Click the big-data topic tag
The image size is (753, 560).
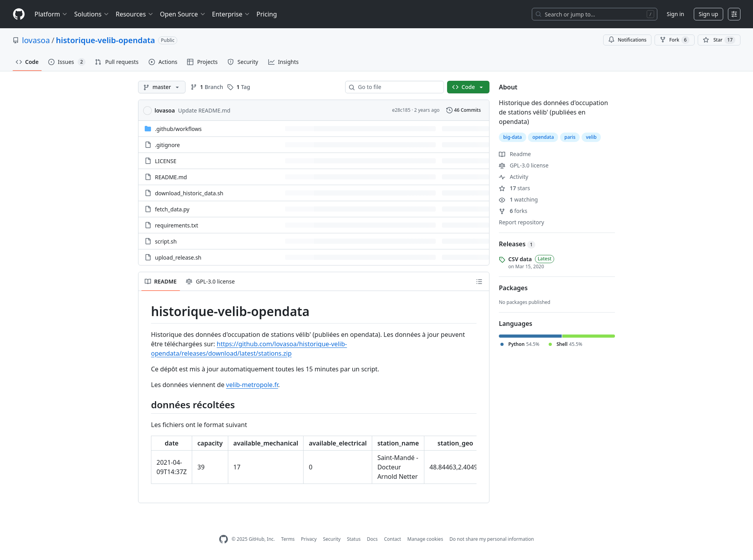[x=512, y=137]
